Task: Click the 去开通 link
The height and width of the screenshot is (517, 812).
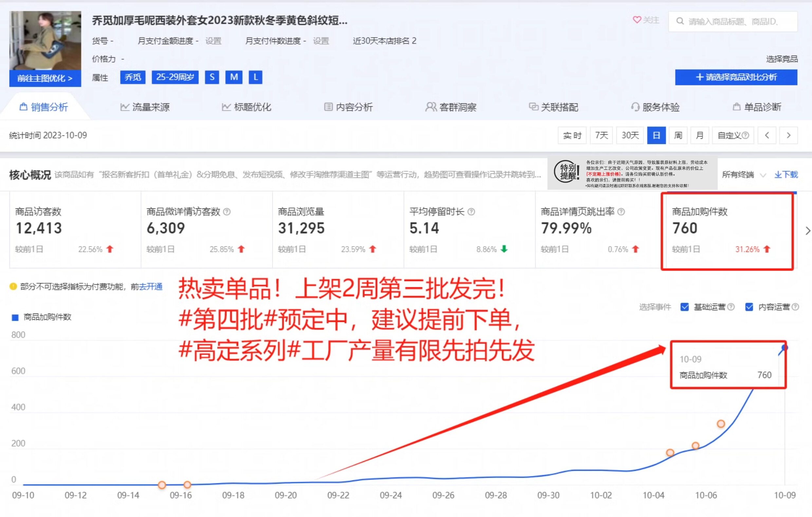Action: [151, 286]
